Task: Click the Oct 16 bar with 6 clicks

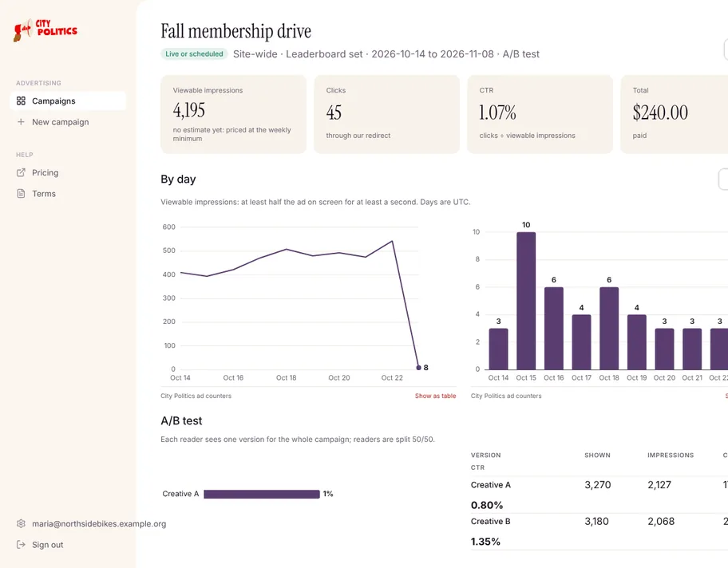Action: point(553,328)
